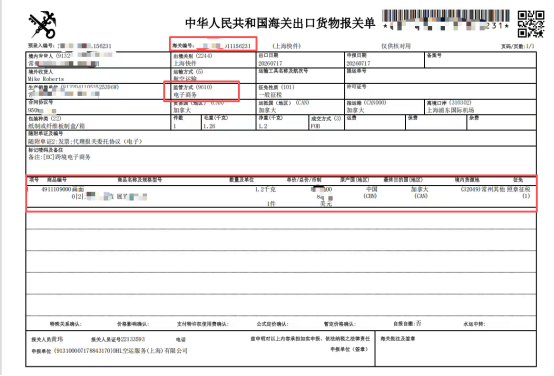Click the 包装种类 value 纸制或纤维板制盒/箱
Viewport: 554px width, 376px height.
pos(57,126)
